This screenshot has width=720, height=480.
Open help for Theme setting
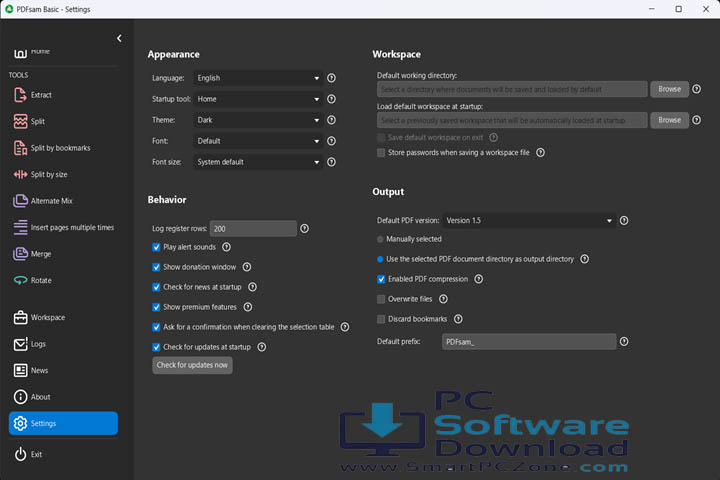331,120
